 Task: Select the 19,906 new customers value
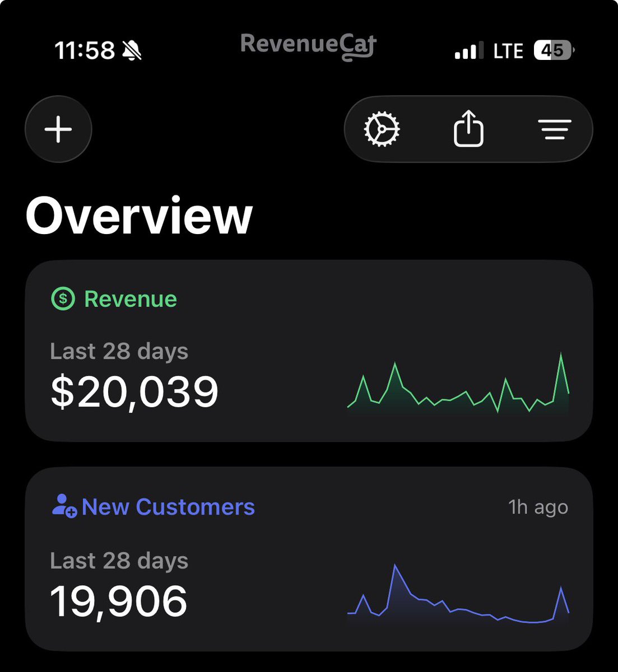pos(119,601)
